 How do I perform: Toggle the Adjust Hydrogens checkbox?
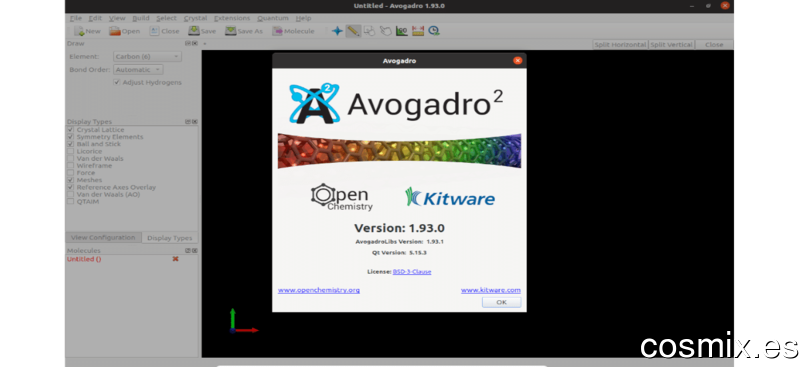point(117,82)
